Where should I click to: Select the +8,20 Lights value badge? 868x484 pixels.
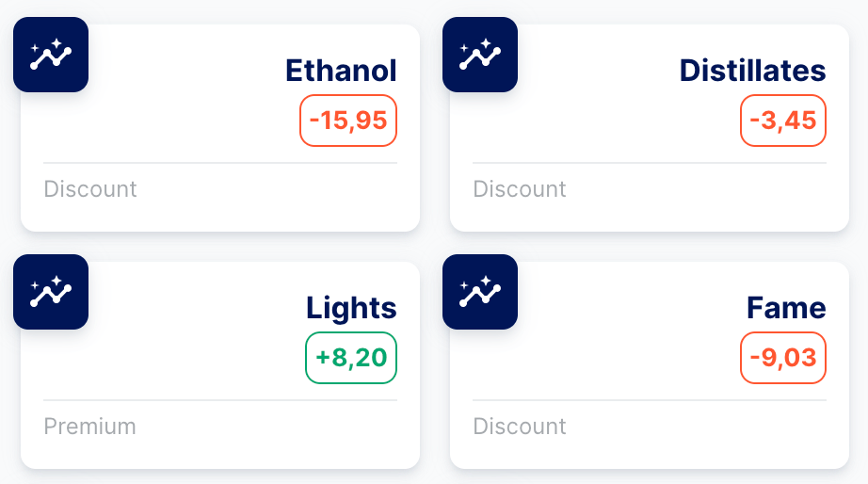(351, 358)
